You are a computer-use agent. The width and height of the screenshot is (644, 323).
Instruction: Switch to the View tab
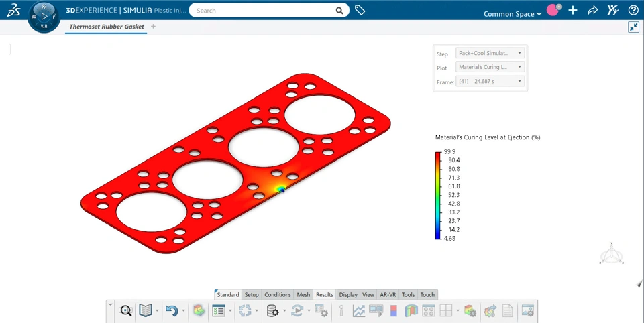point(368,295)
